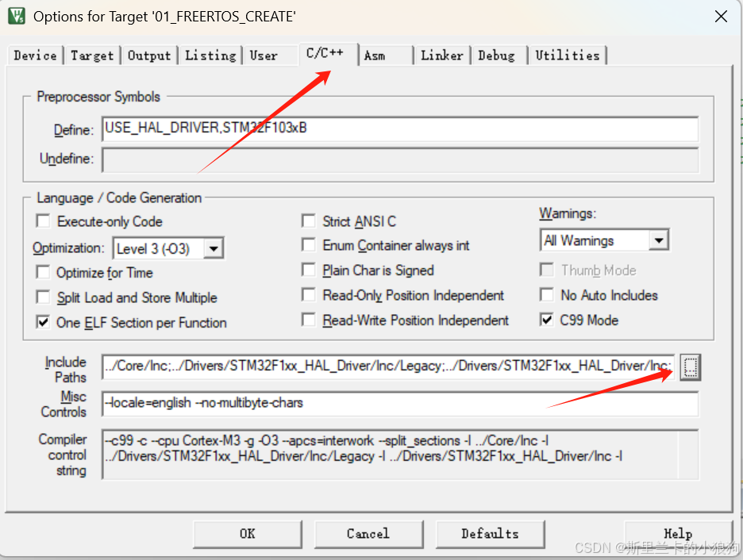743x560 pixels.
Task: Click the Misc Controls input field
Action: (400, 403)
